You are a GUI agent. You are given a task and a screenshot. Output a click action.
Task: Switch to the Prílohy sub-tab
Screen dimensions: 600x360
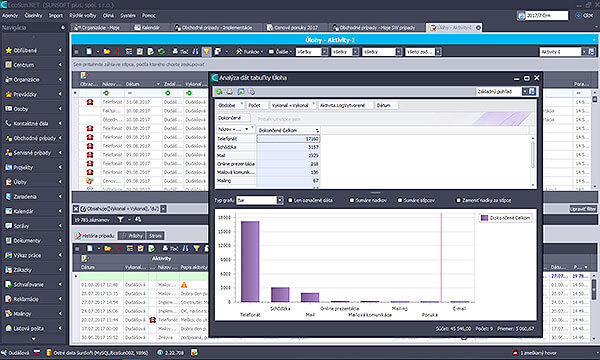point(132,236)
